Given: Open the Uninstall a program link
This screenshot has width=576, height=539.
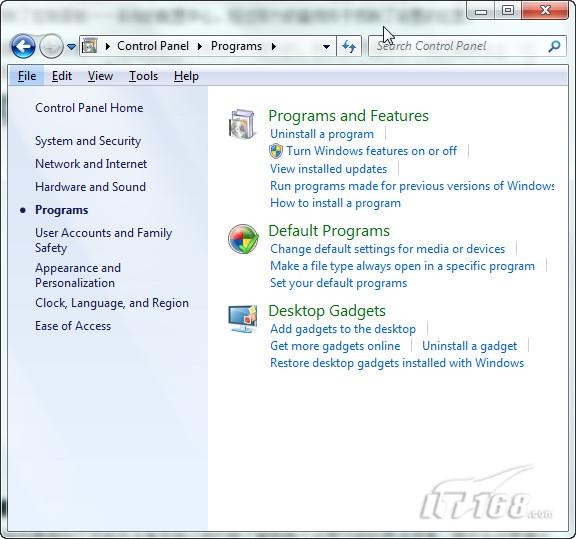Looking at the screenshot, I should [x=322, y=134].
